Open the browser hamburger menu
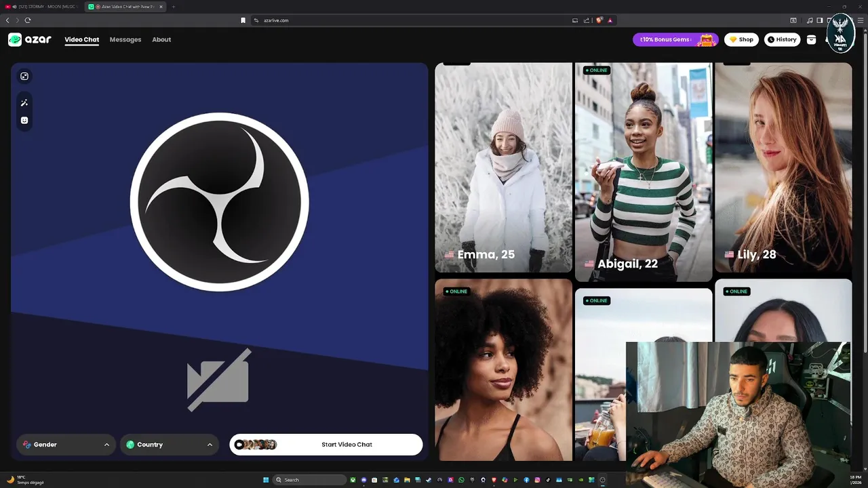This screenshot has height=488, width=868. [861, 20]
